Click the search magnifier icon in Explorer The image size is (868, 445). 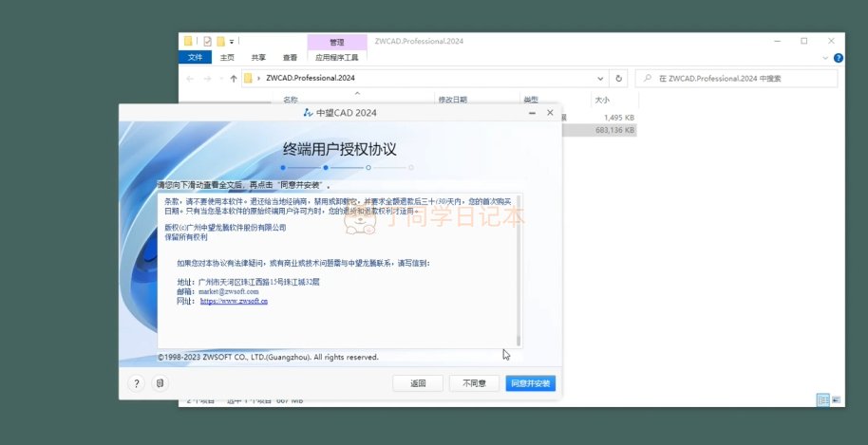click(x=647, y=79)
